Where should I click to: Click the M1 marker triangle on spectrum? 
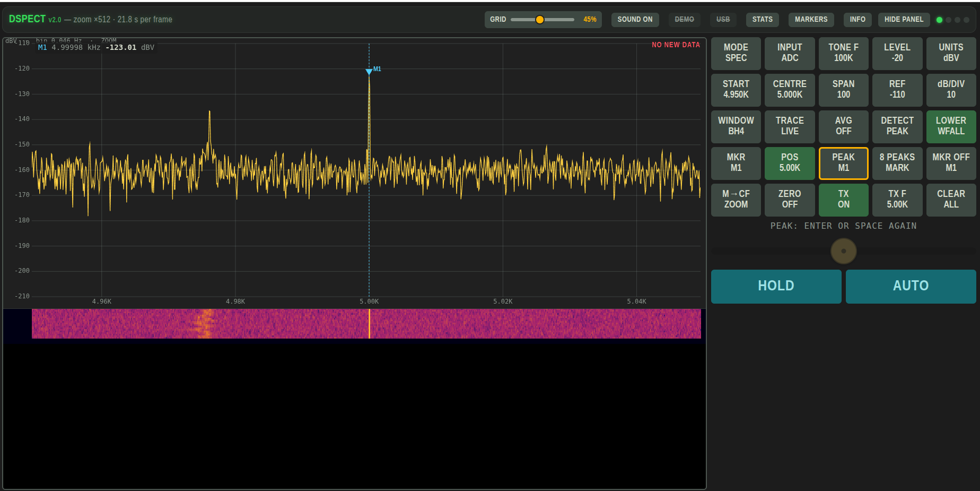[369, 72]
